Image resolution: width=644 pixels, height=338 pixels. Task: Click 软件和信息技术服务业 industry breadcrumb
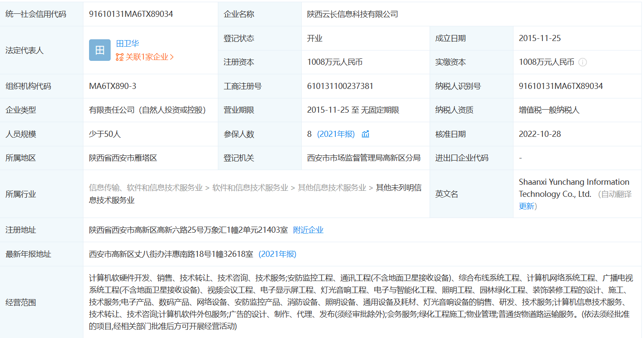(250, 187)
